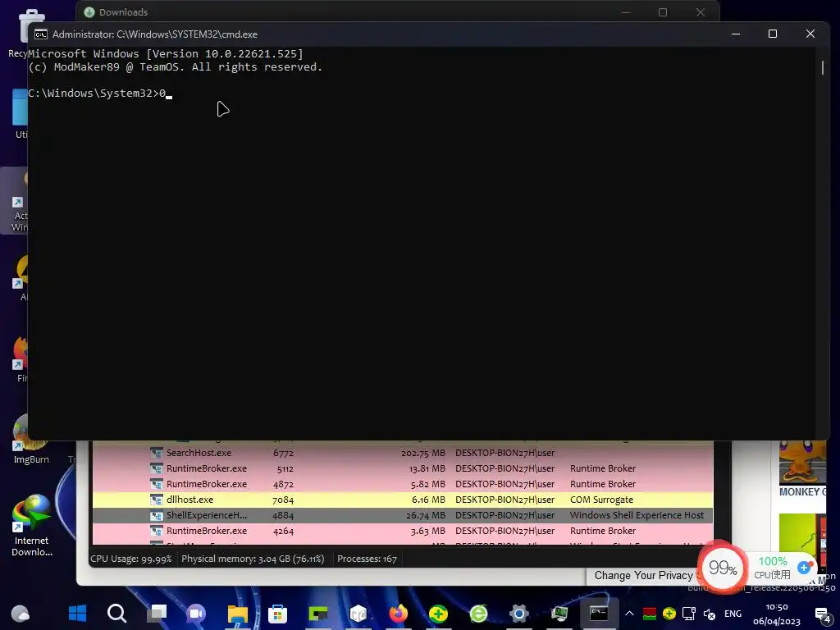Click the COM Surrogate description cell
840x630 pixels.
(x=601, y=500)
